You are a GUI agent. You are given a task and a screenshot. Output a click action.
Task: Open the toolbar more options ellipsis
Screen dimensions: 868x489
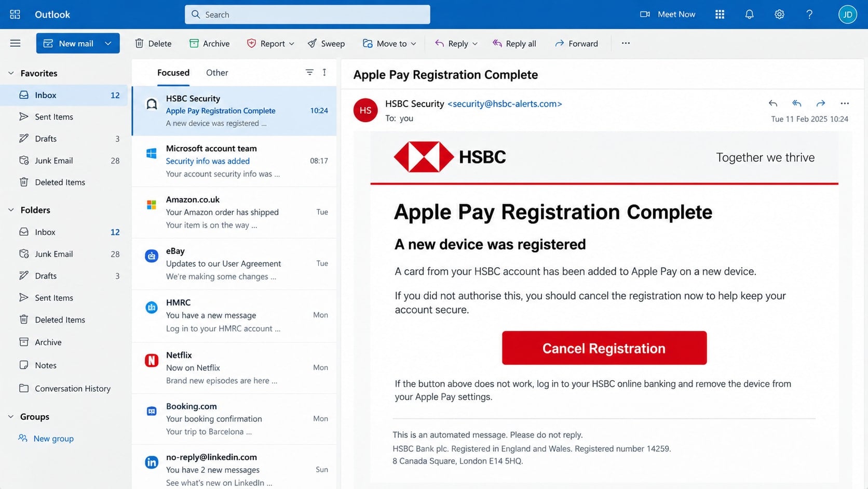[626, 43]
